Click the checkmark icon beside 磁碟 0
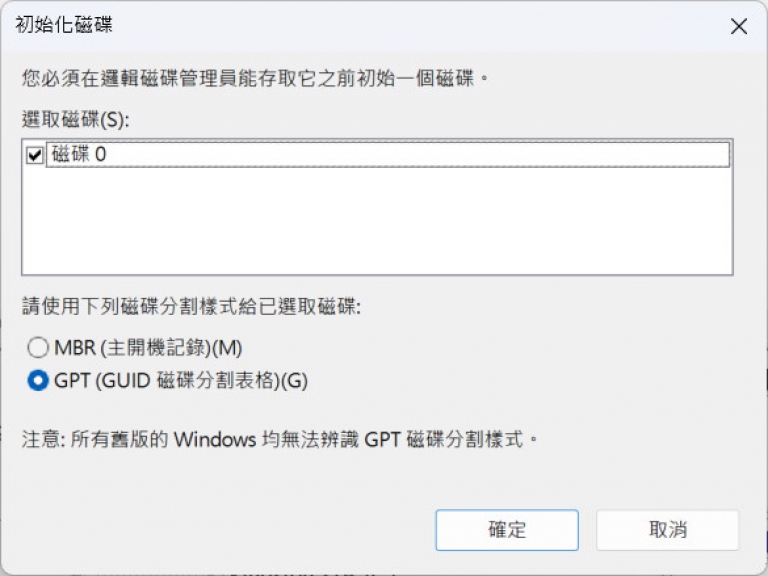Image resolution: width=768 pixels, height=576 pixels. [x=35, y=155]
